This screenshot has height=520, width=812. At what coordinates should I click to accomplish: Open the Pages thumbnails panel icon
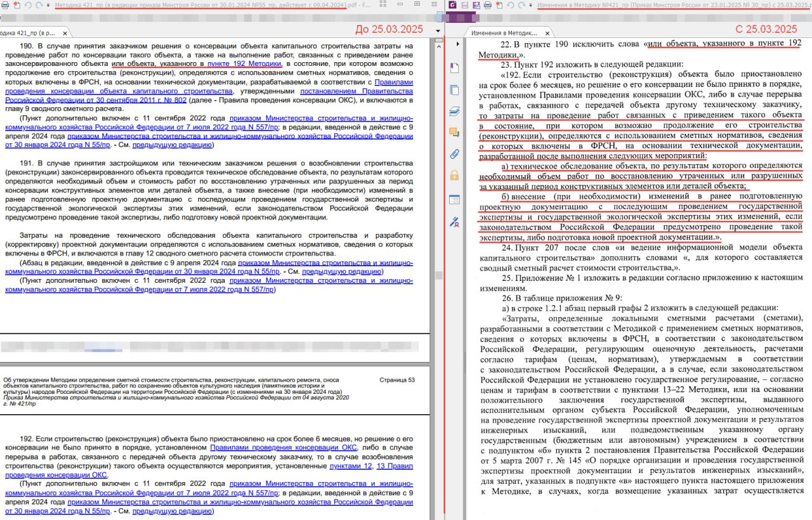click(454, 90)
